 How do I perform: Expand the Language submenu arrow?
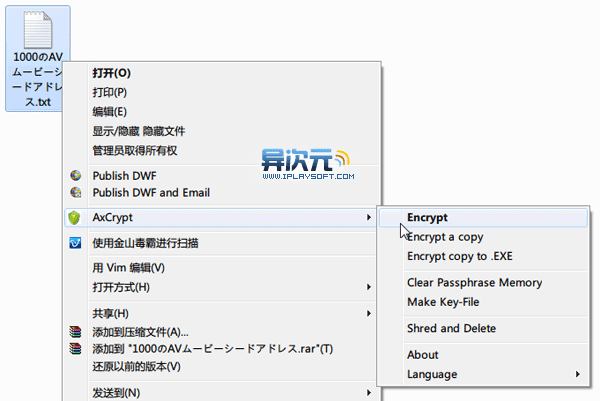(x=577, y=374)
